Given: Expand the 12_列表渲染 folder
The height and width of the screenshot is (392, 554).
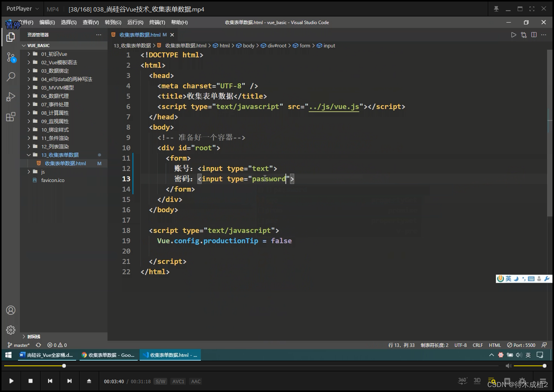Looking at the screenshot, I should point(28,146).
